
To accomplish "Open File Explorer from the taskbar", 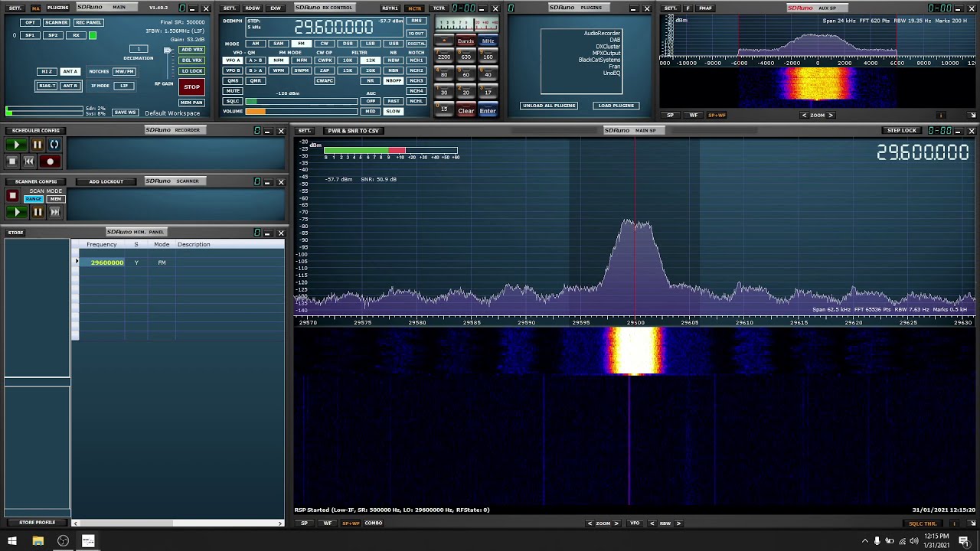I will [38, 541].
